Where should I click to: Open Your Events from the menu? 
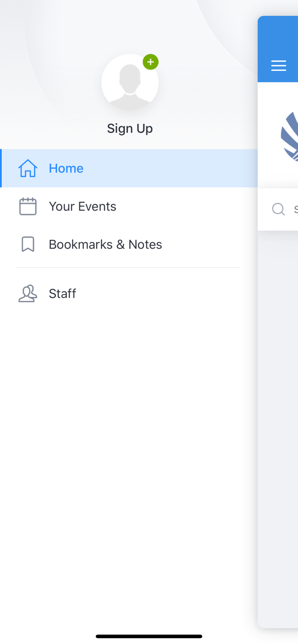tap(129, 206)
